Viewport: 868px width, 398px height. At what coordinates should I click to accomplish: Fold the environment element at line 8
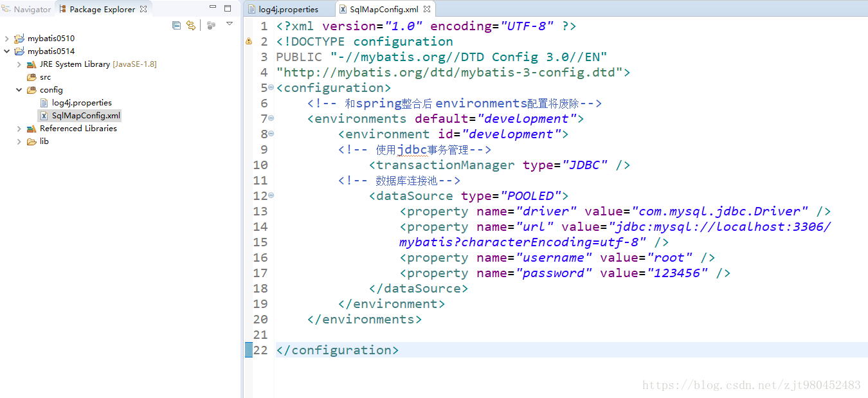tap(271, 134)
